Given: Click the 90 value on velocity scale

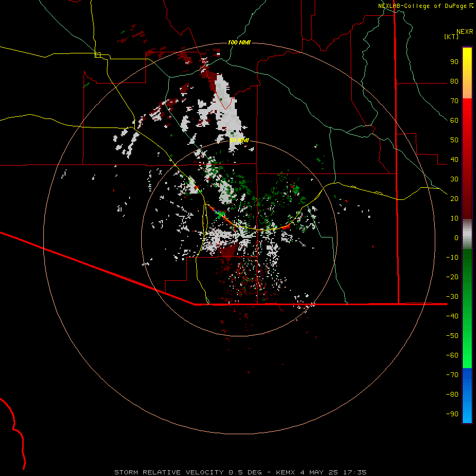Looking at the screenshot, I should [454, 62].
